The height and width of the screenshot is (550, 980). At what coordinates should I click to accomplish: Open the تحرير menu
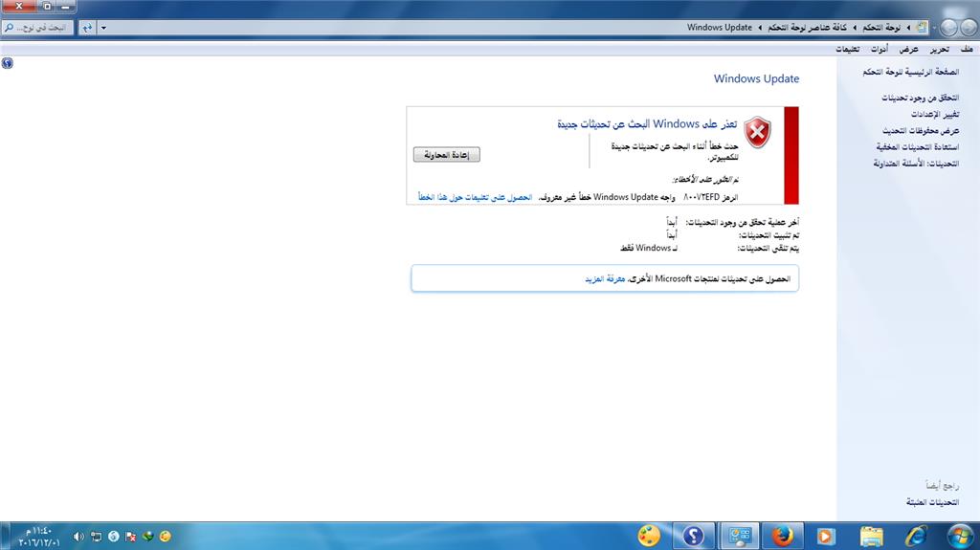coord(940,49)
